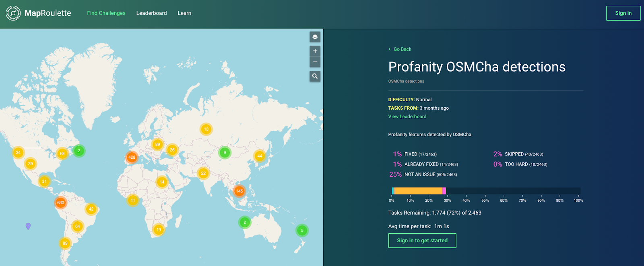This screenshot has height=266, width=644.
Task: Click the green cluster marker labeled 5
Action: coord(302,230)
